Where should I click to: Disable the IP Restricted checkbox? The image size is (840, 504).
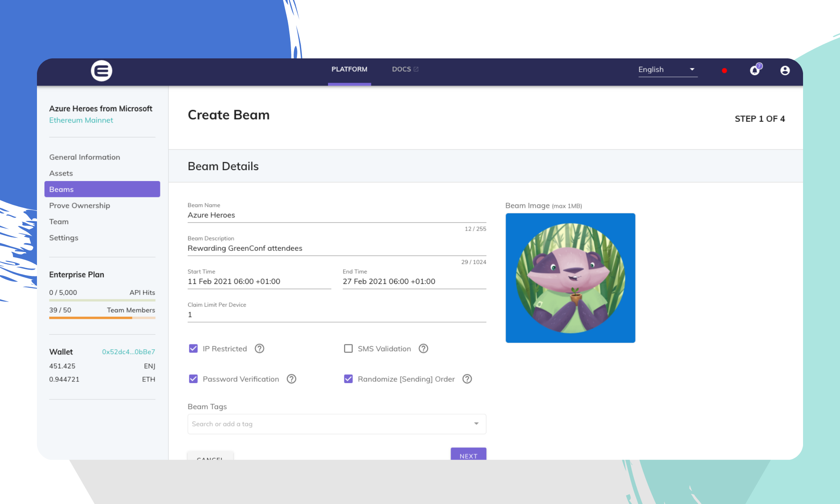tap(193, 349)
